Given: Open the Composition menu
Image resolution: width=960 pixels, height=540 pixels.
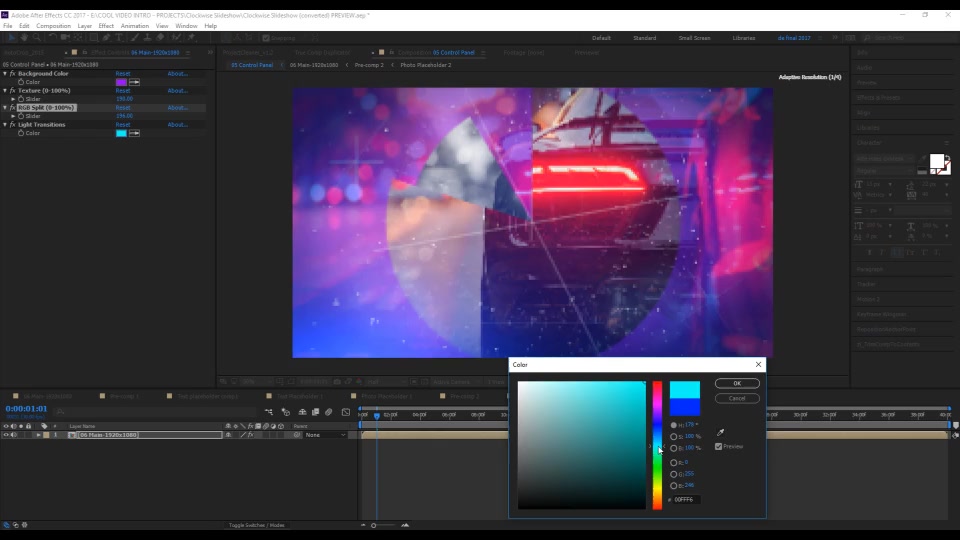Looking at the screenshot, I should click(53, 26).
